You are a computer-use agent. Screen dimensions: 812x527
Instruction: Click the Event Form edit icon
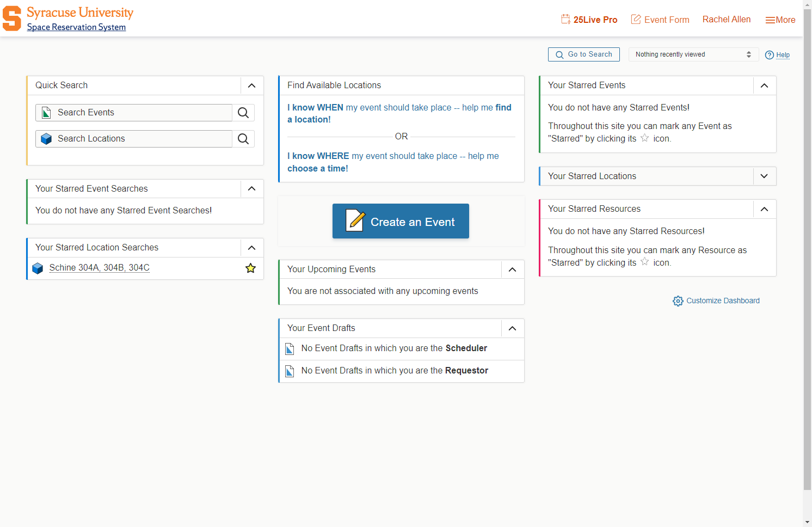(x=636, y=19)
